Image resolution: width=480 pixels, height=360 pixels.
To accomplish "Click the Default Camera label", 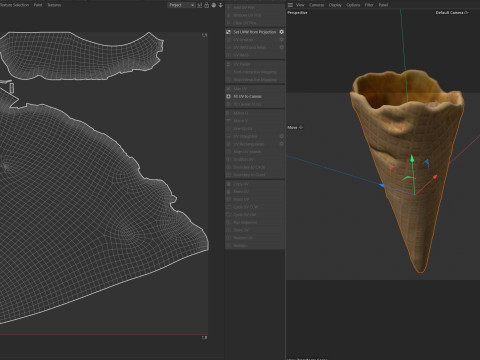I will pos(450,12).
